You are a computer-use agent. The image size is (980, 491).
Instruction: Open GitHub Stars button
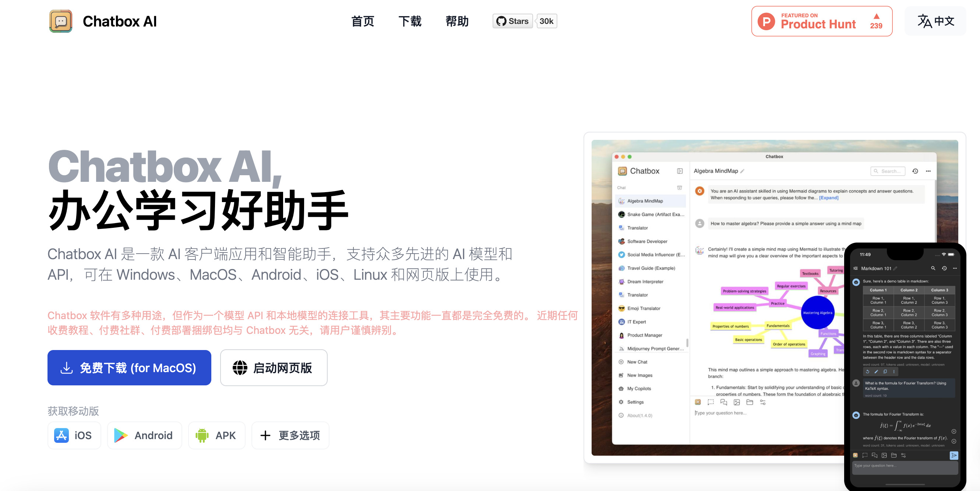coord(512,21)
